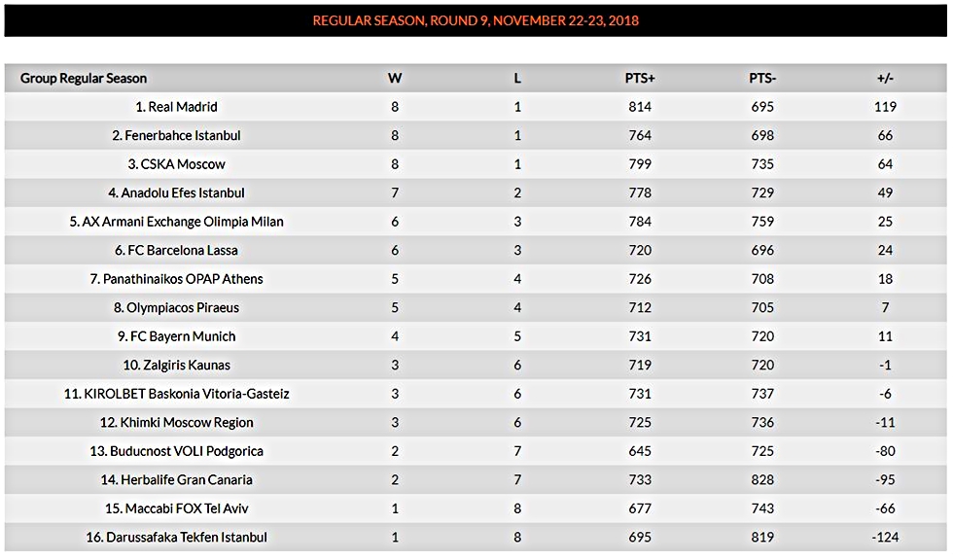This screenshot has height=560, width=953.
Task: Click the W column header
Action: point(395,78)
